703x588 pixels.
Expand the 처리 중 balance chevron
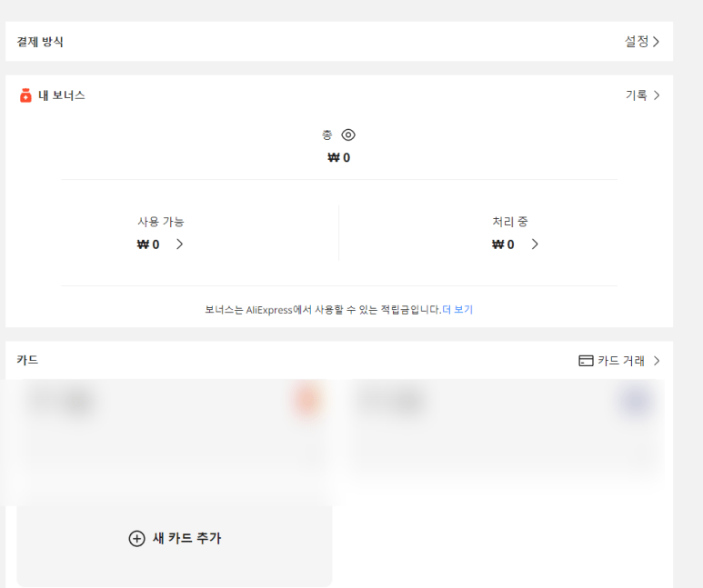[535, 244]
